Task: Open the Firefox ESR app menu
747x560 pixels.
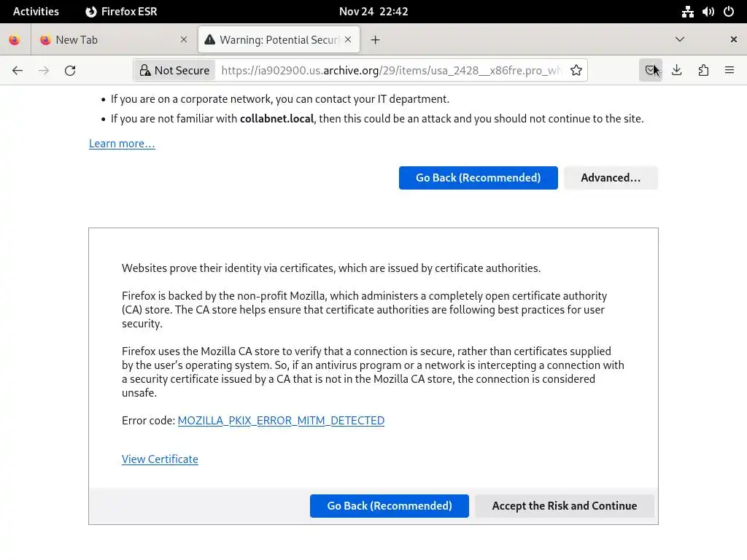Action: click(x=121, y=12)
